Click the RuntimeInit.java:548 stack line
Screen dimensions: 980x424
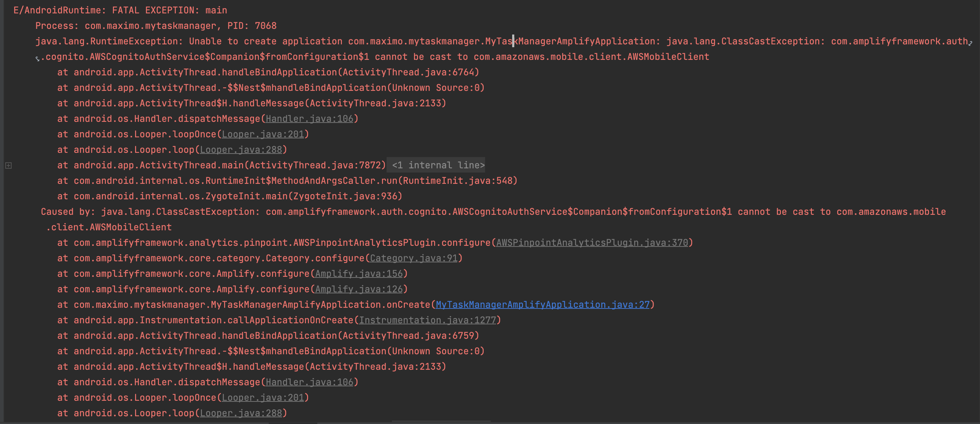click(287, 181)
